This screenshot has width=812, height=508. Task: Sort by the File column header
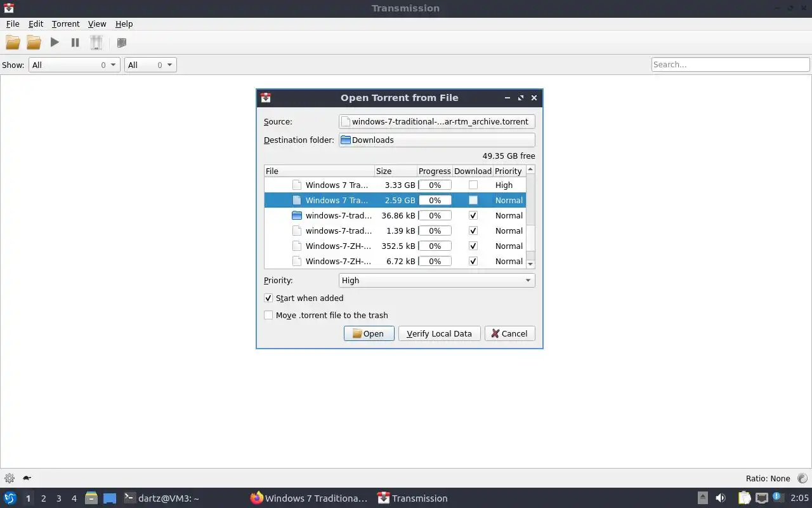point(319,171)
